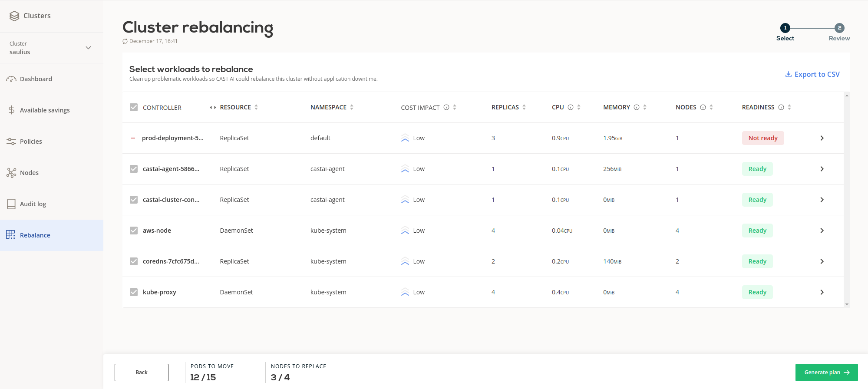Image resolution: width=868 pixels, height=389 pixels.
Task: Click the table scrollbar down arrow
Action: pos(847,304)
